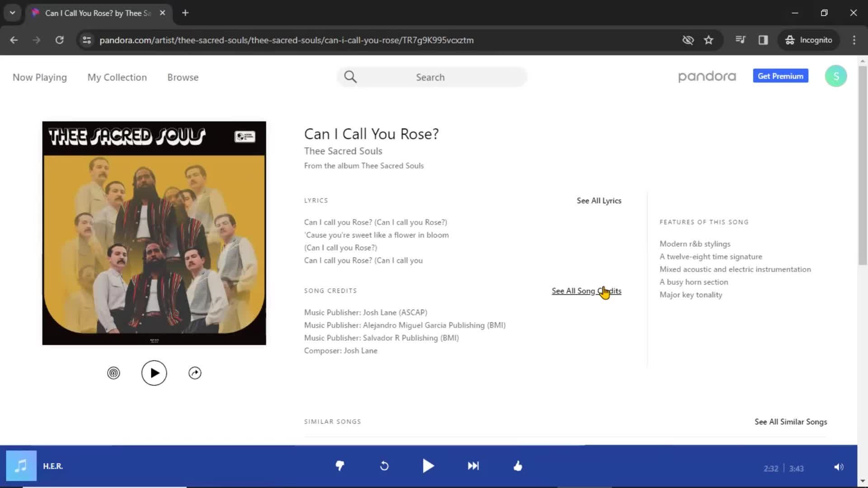The image size is (868, 488).
Task: Click See All Lyrics link
Action: coord(599,200)
